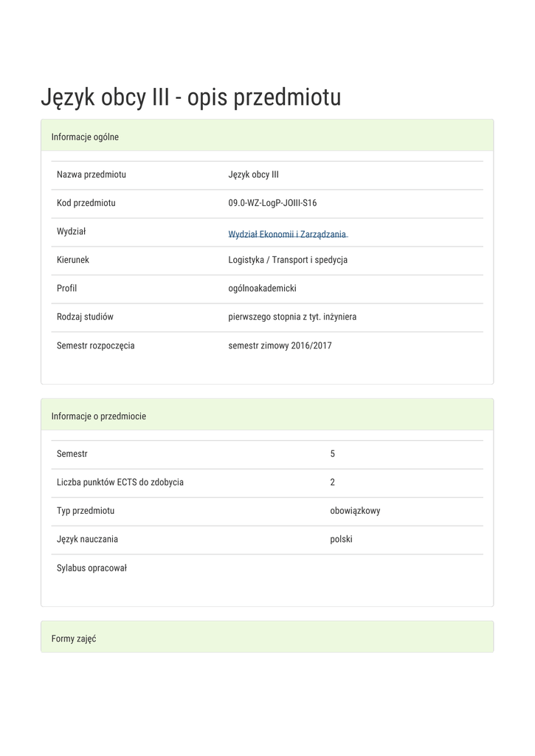Click the Formy zajęć panel header
535x756 pixels.
pos(74,639)
